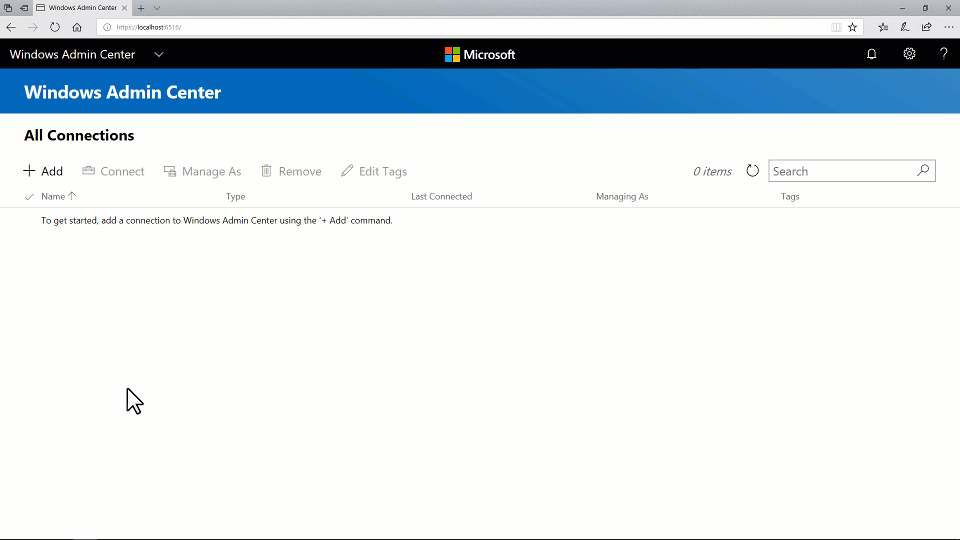The width and height of the screenshot is (960, 540).
Task: Open the settings gear in the header
Action: click(909, 54)
